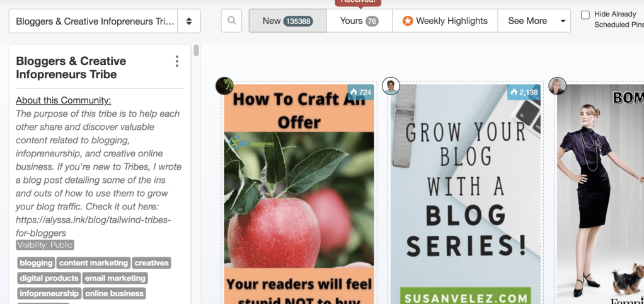Click the Weekly Highlights star icon
This screenshot has width=644, height=304.
(x=408, y=21)
